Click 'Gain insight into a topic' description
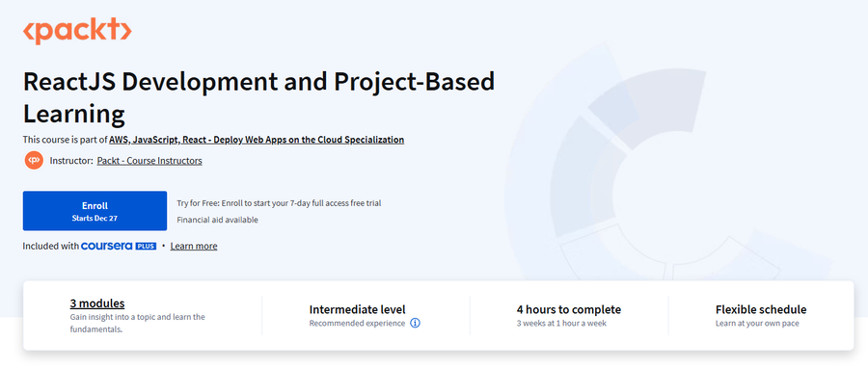 [x=137, y=324]
